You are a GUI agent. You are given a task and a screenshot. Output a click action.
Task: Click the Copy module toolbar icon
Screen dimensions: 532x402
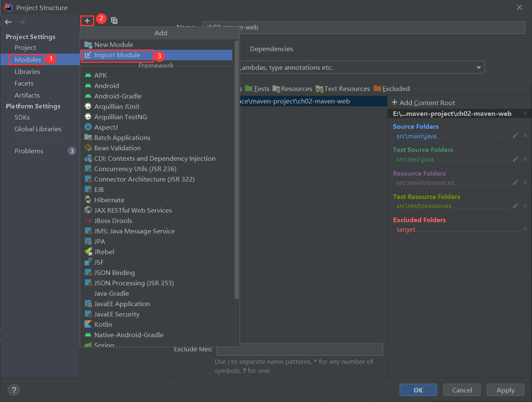(x=114, y=21)
